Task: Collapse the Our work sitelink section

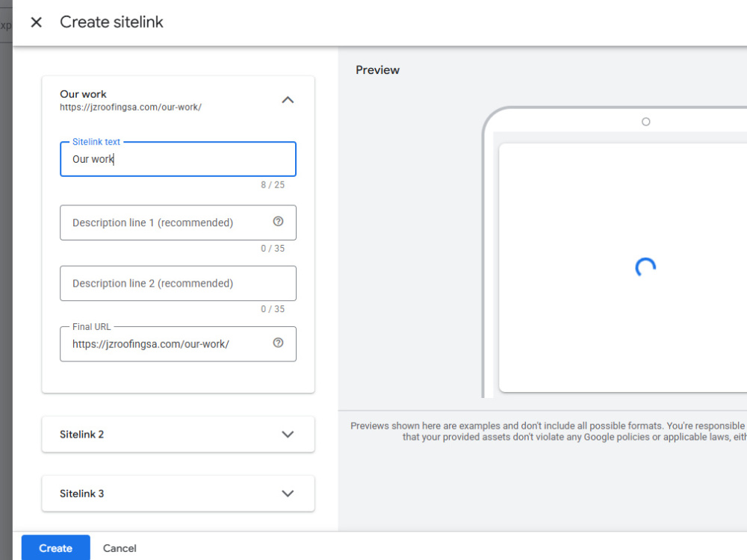Action: 288,100
